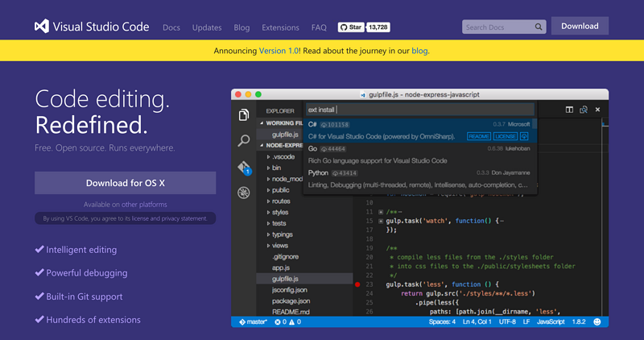Click the install icon for C# extension

coord(525,136)
